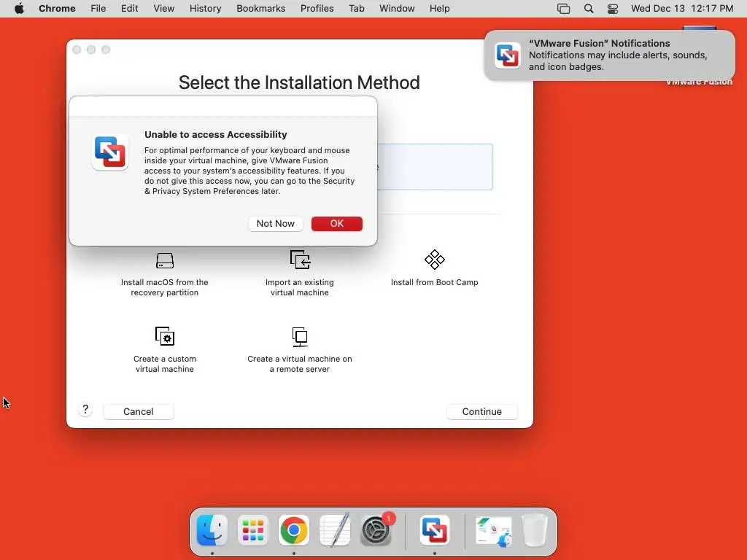Open Finder from the Dock
747x560 pixels.
point(212,530)
